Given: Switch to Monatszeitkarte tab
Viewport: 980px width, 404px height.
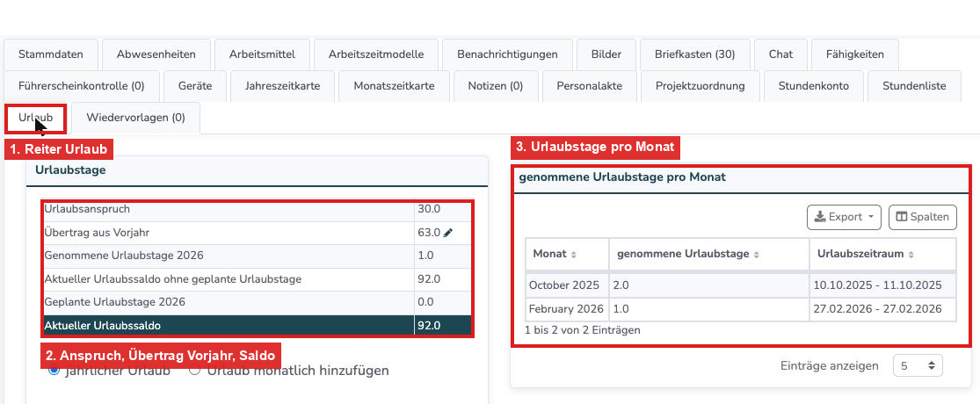Looking at the screenshot, I should pos(394,86).
